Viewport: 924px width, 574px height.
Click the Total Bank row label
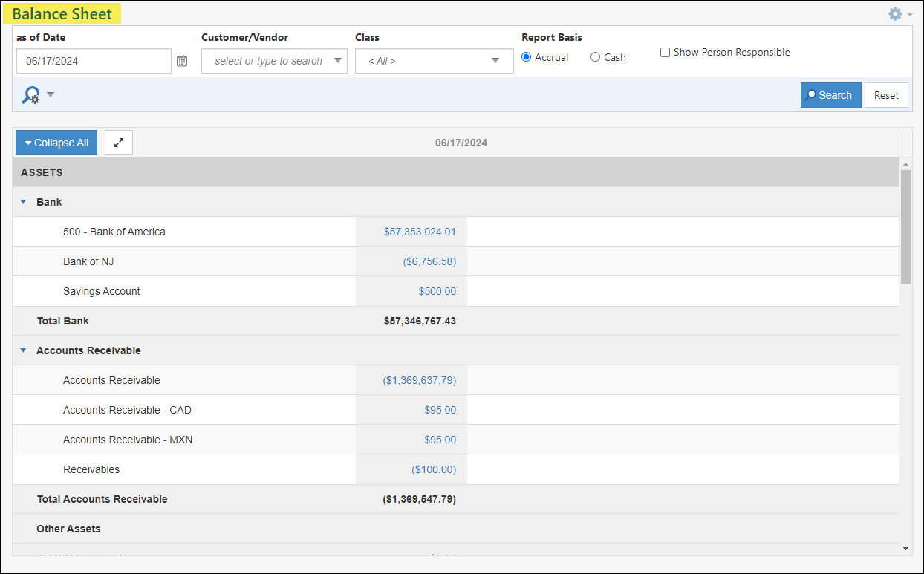[63, 321]
